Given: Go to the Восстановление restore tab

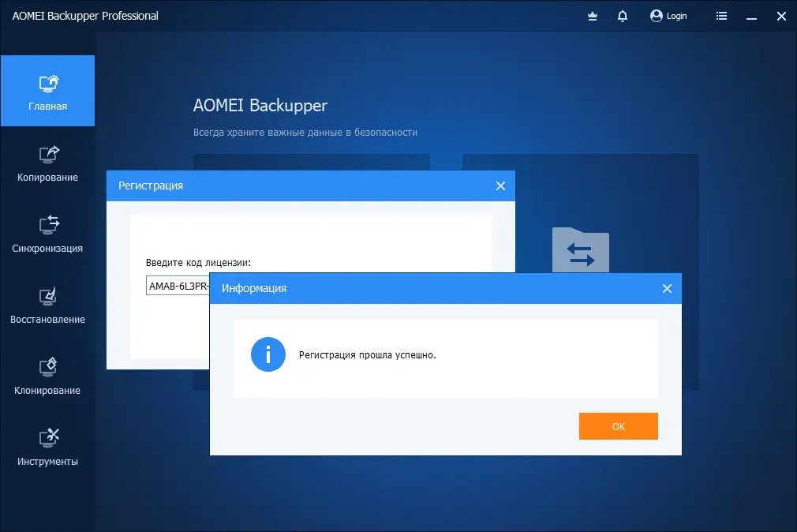Looking at the screenshot, I should click(47, 304).
